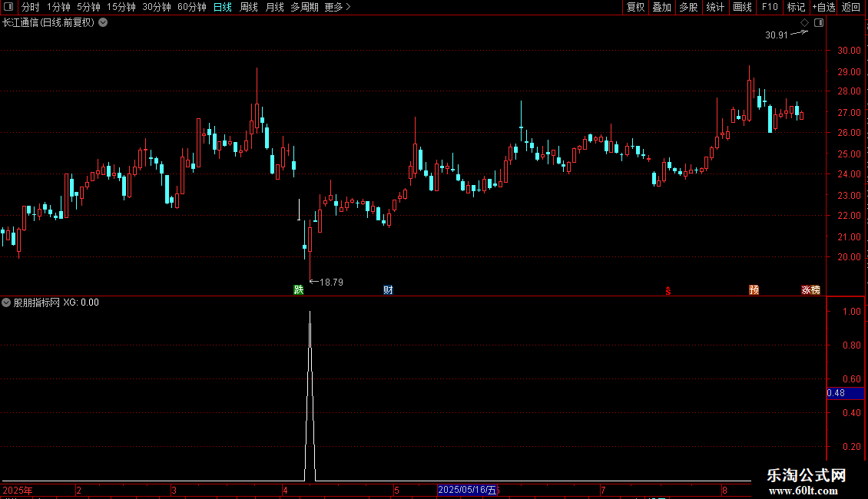868x499 pixels.
Task: Click the 0.48 indicator value tag
Action: coord(845,393)
